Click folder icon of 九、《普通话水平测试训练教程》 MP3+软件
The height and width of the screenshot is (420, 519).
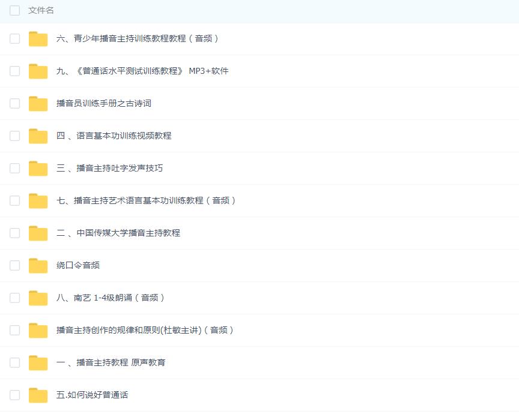point(38,71)
